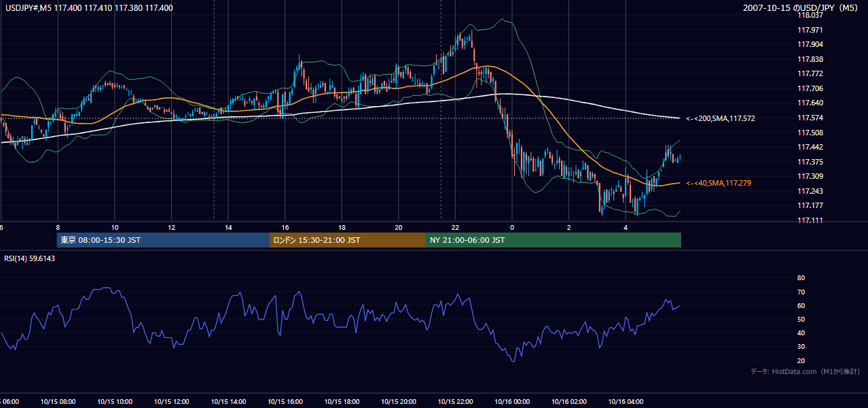The image size is (868, 408).
Task: Click the price axis value 117.706
Action: tap(811, 88)
